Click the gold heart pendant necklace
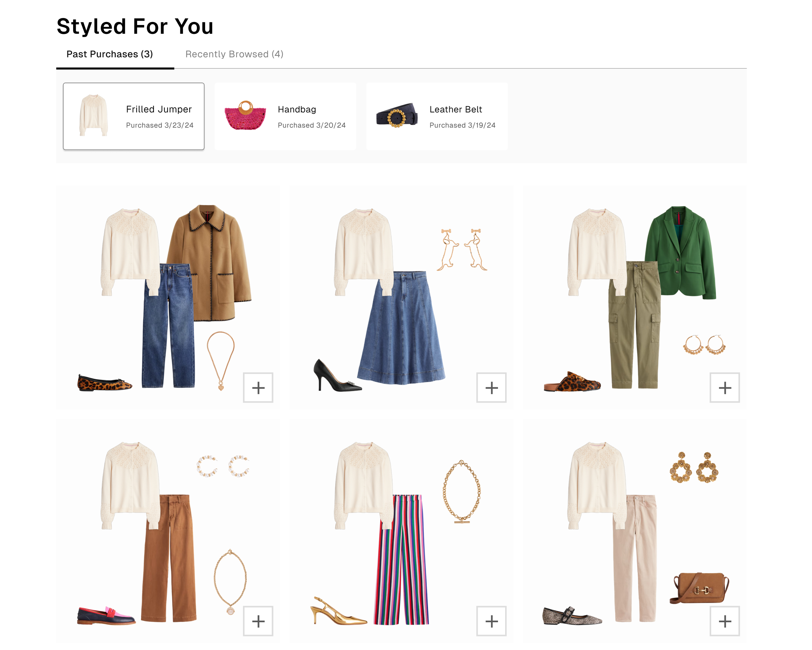Viewport: 812px width, 650px height. (221, 361)
